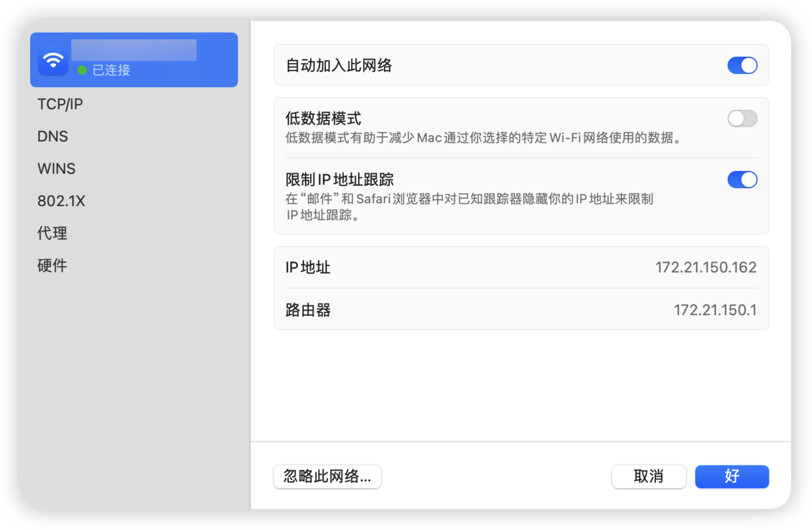Viewport: 812px width, 530px height.
Task: Select the blurred Wi-Fi network name
Action: point(133,50)
